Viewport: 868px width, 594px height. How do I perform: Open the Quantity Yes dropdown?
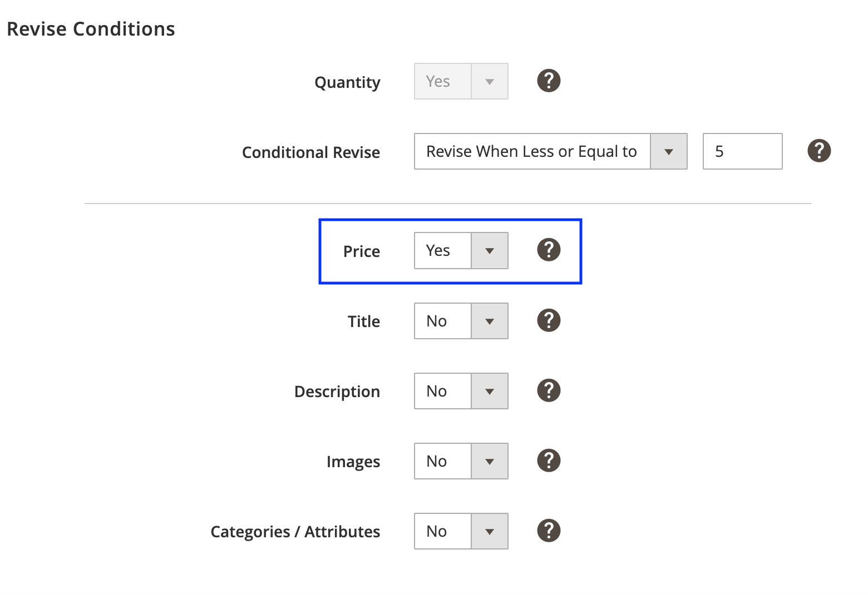461,81
